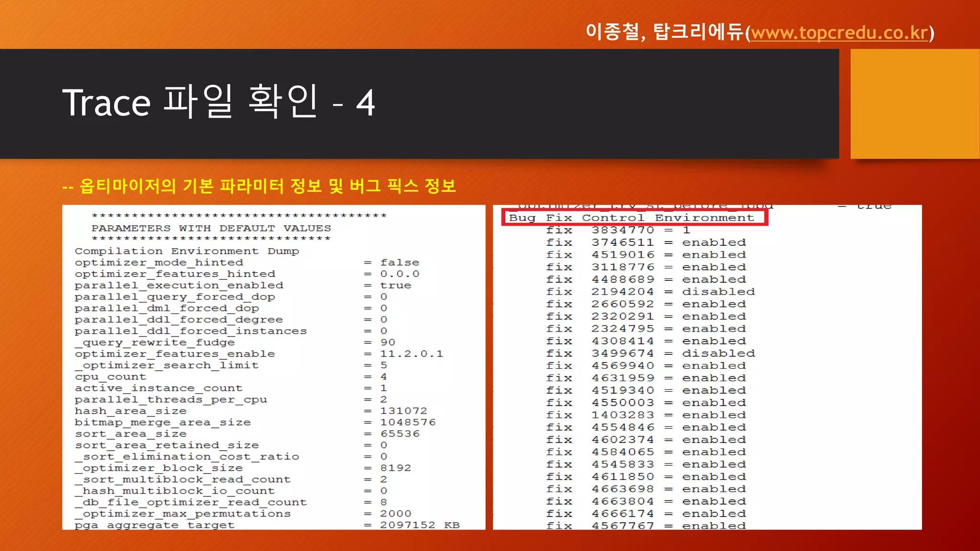Select fix number 1403283
This screenshot has height=551, width=980.
point(623,415)
